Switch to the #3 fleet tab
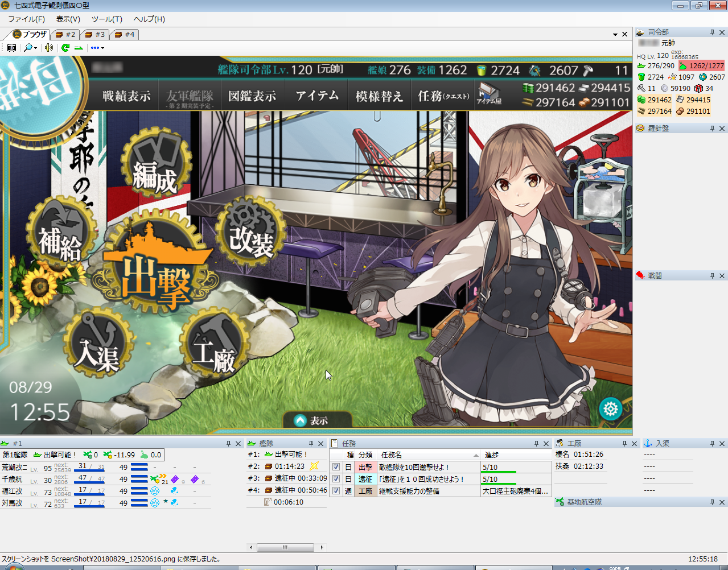This screenshot has height=570, width=728. point(95,35)
